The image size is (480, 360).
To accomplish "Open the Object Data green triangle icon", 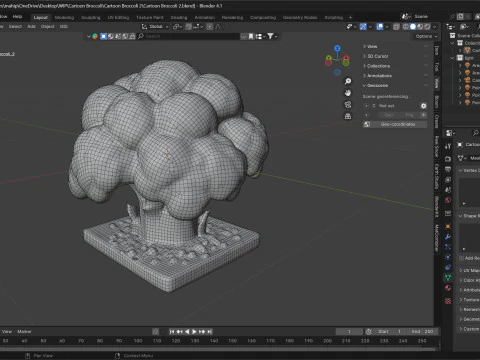I will 448,277.
